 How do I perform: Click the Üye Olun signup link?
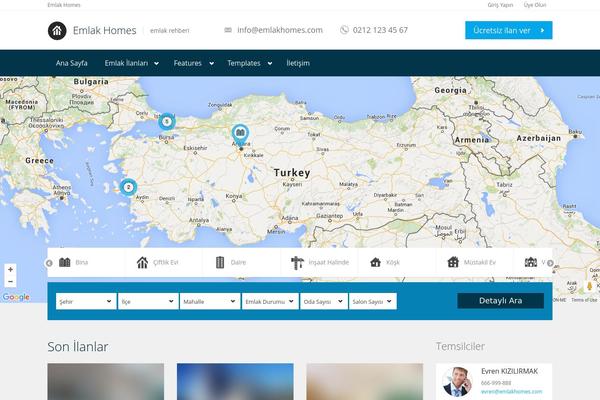(535, 5)
